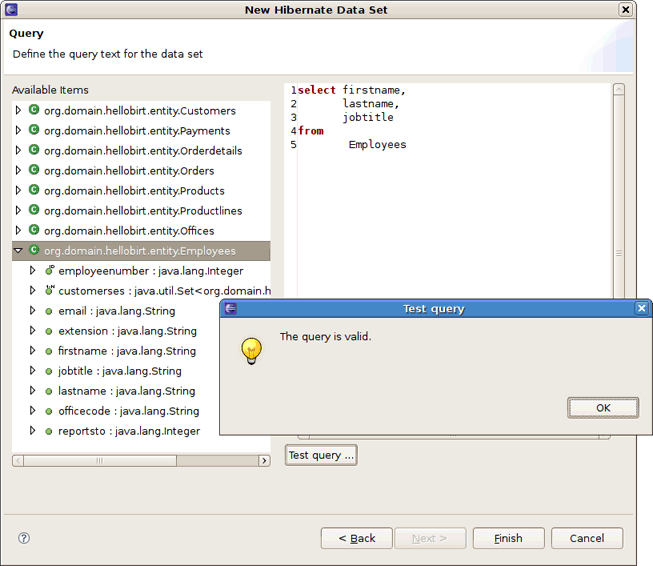The width and height of the screenshot is (653, 566).
Task: Expand the entity.Products tree node
Action: [18, 190]
